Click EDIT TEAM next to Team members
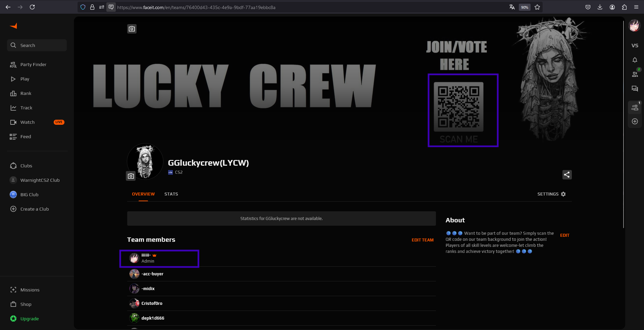 423,240
